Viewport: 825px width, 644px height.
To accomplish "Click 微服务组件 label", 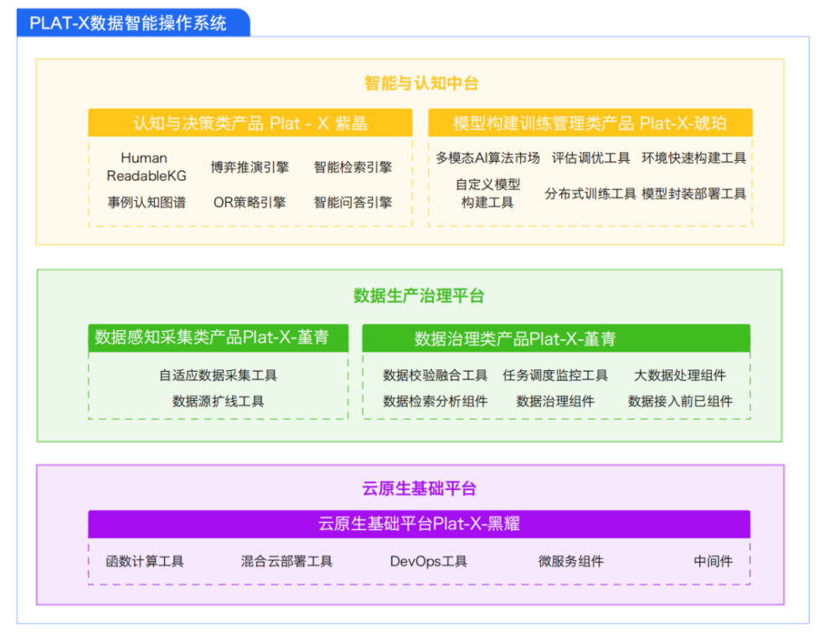I will click(570, 561).
